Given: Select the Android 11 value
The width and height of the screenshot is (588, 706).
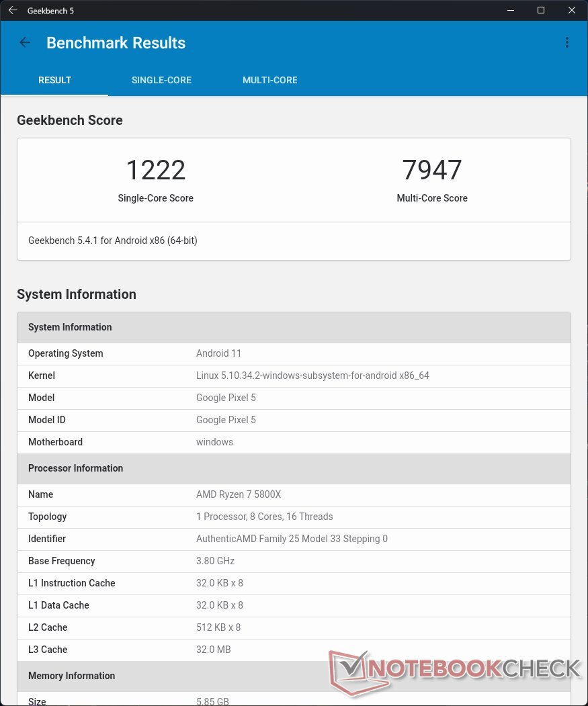Looking at the screenshot, I should 218,353.
